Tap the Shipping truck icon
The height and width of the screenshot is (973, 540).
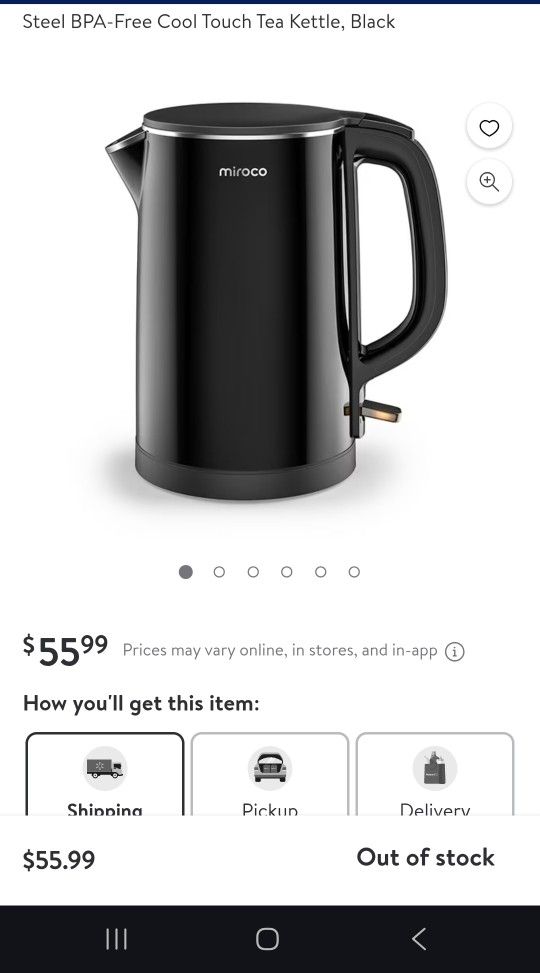(x=105, y=768)
